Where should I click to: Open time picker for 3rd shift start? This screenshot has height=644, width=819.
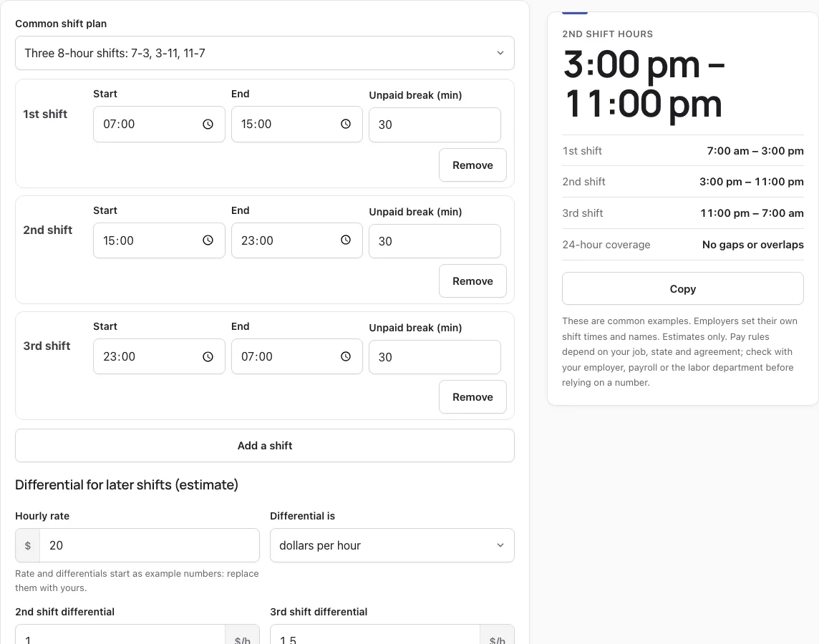pyautogui.click(x=208, y=356)
